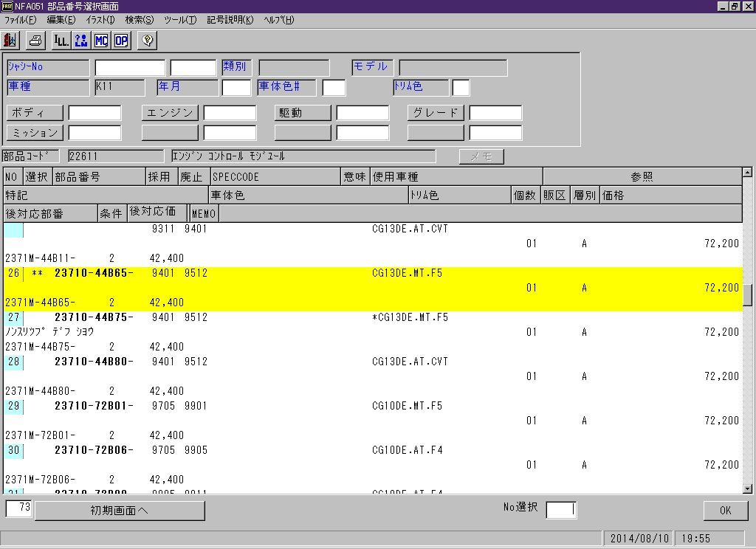Click the exit door toolbar icon
The image size is (756, 549).
tap(10, 40)
